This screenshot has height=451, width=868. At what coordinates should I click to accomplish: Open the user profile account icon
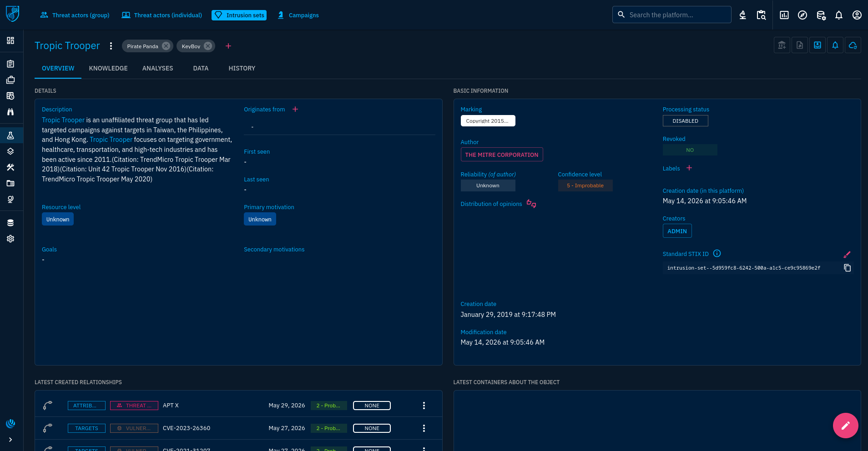(857, 15)
